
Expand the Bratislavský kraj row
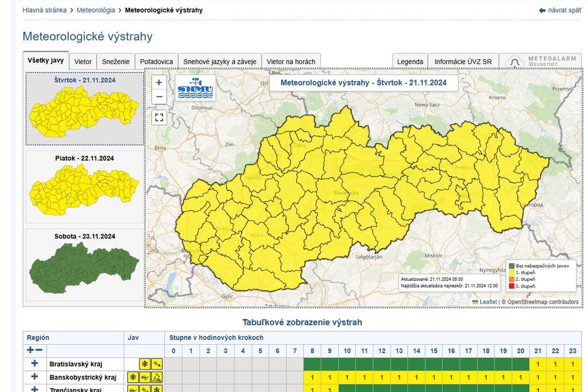pyautogui.click(x=35, y=363)
